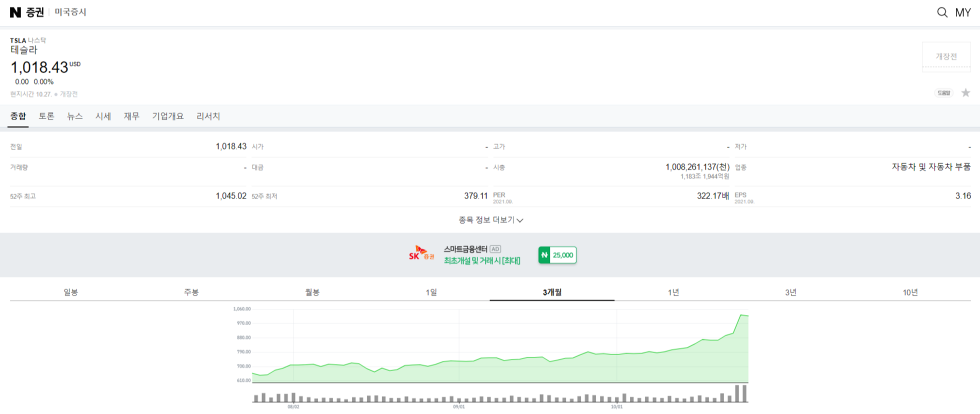Image resolution: width=980 pixels, height=414 pixels.
Task: Click the 08/02 date marker on the chart
Action: point(293,407)
